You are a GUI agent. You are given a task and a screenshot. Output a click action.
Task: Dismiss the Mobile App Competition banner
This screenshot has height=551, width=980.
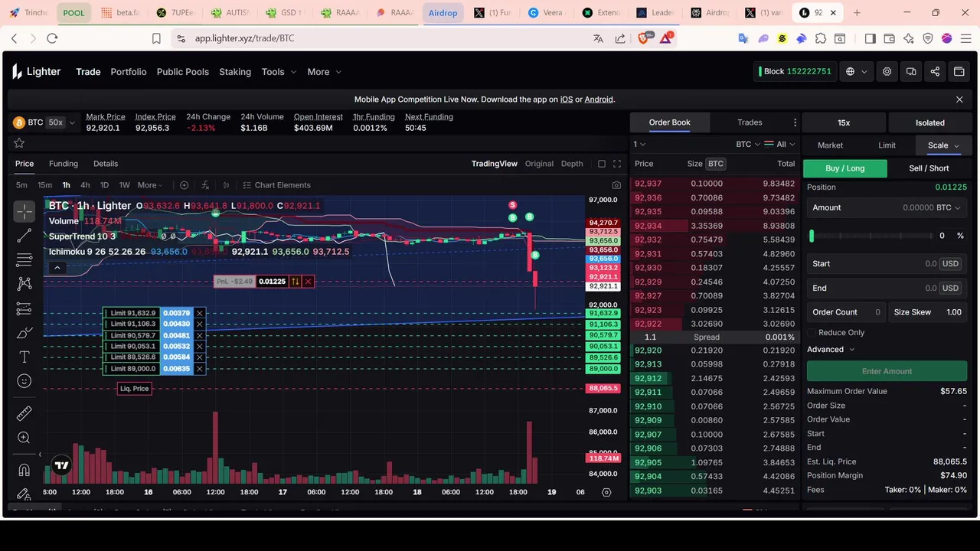click(959, 99)
